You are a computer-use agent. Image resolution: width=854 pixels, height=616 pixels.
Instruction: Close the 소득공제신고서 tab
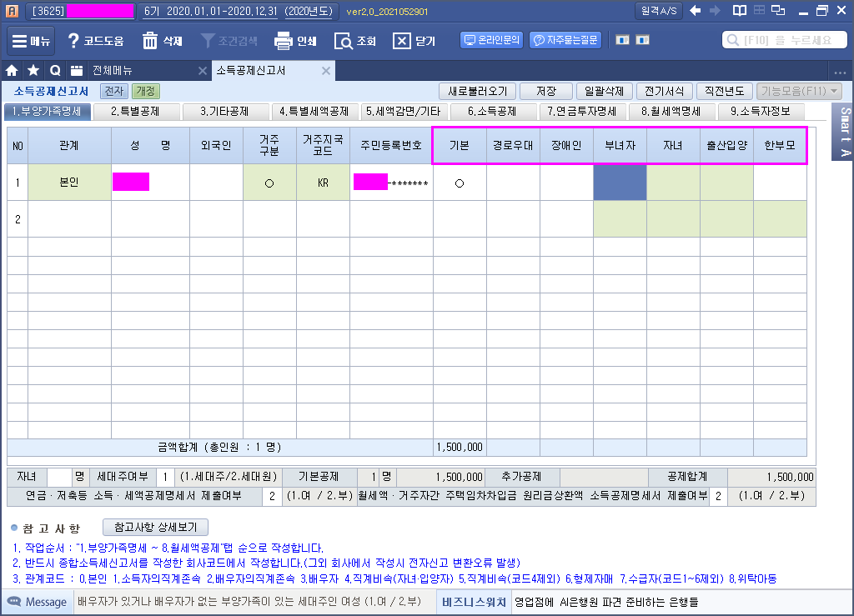[x=326, y=71]
